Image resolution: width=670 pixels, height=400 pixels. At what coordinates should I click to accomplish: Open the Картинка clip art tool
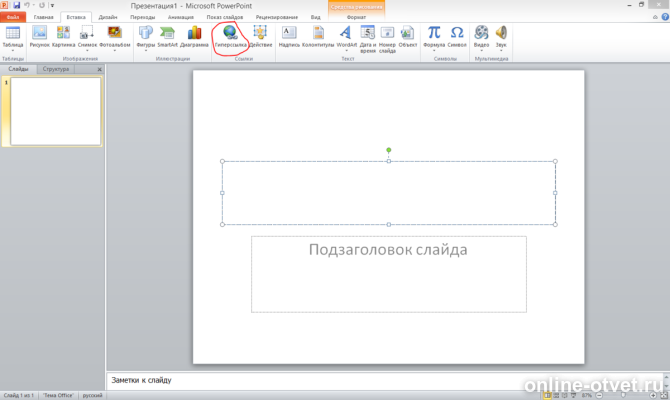tap(63, 33)
